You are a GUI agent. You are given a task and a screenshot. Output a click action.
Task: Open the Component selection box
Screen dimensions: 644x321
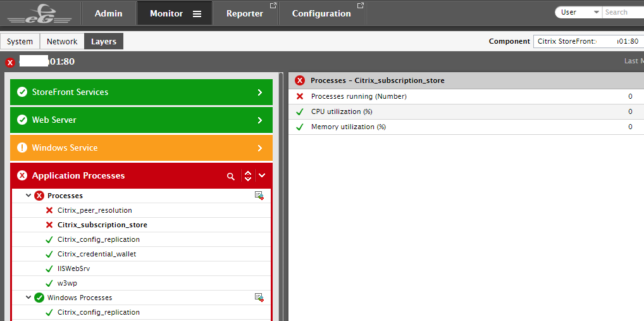pos(588,42)
